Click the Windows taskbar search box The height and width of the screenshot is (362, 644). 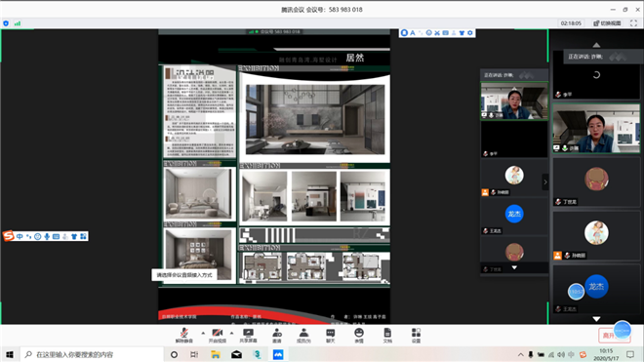coord(92,354)
